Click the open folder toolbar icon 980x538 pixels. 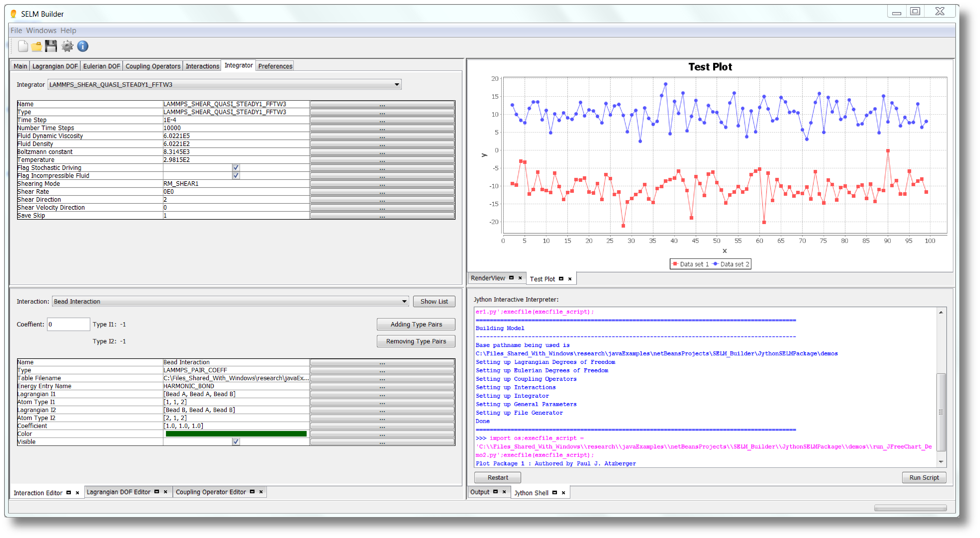(37, 46)
